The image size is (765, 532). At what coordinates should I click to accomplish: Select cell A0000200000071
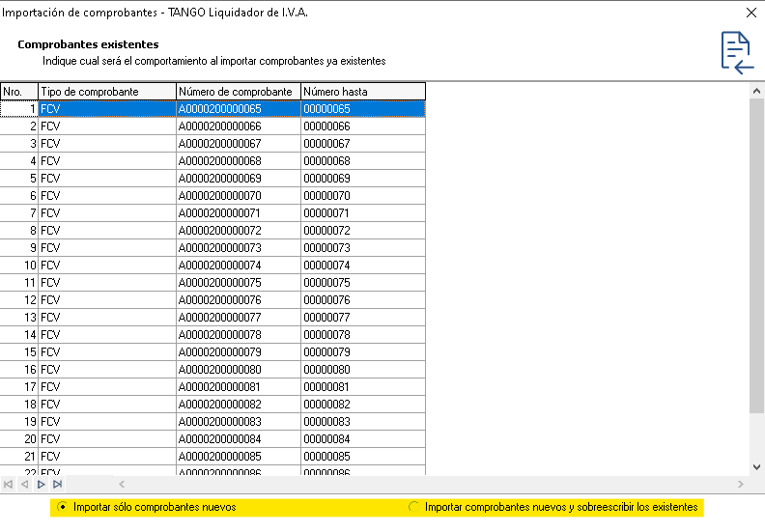pos(239,213)
